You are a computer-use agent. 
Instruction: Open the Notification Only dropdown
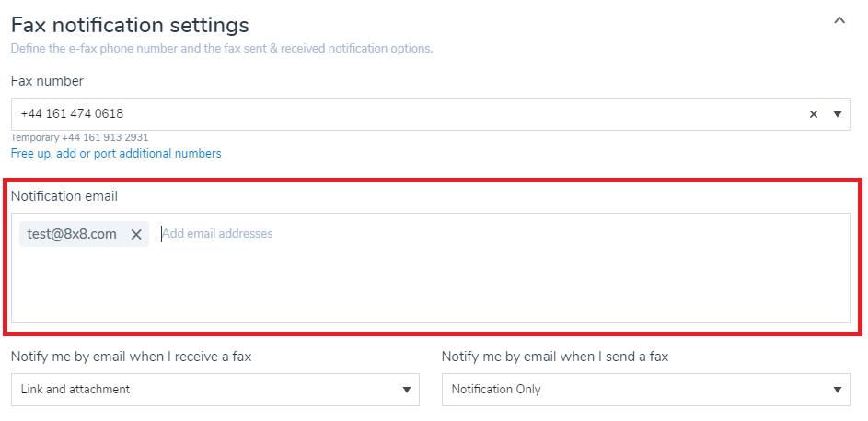645,390
